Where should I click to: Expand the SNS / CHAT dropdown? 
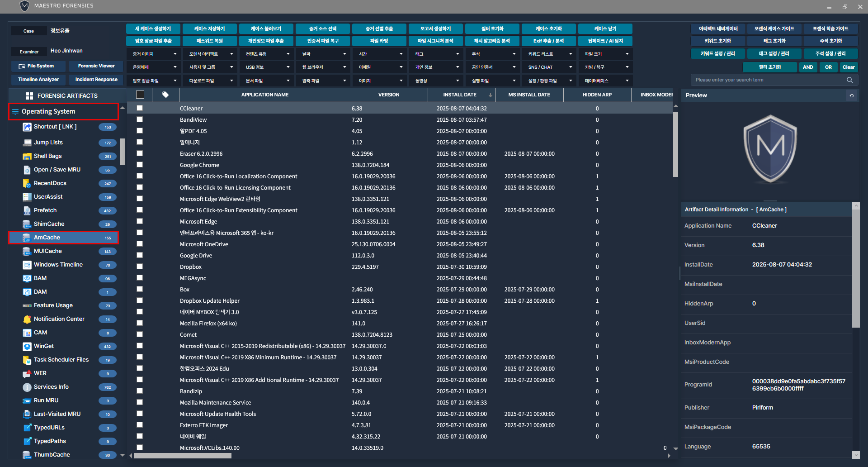(x=549, y=67)
